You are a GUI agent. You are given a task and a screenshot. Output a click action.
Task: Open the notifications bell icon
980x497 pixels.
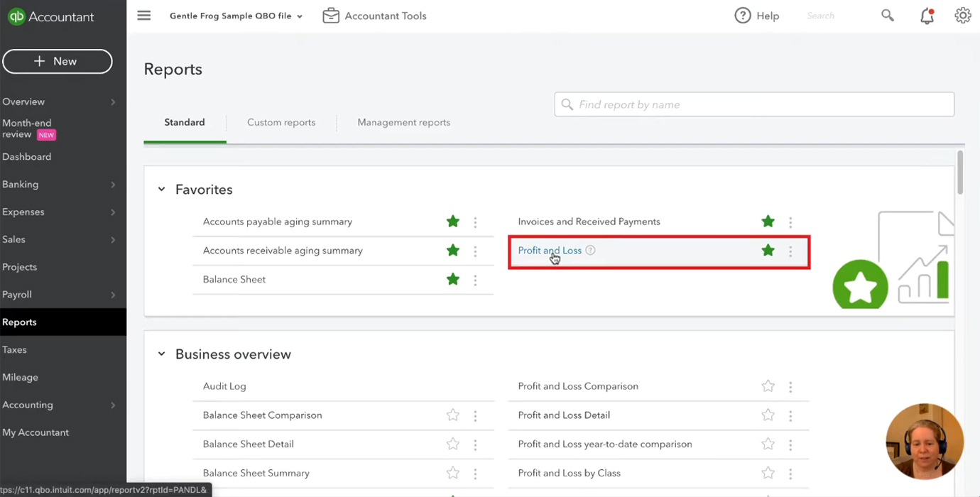[927, 16]
